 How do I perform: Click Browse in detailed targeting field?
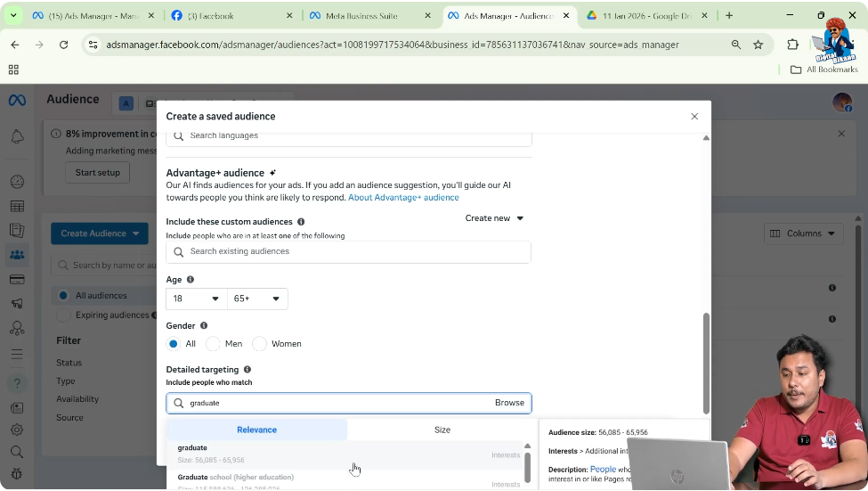point(509,403)
